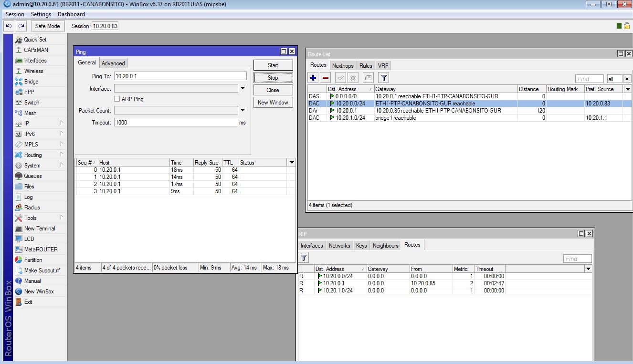Enable ARP Ping in the Ping dialog
The height and width of the screenshot is (364, 633).
pyautogui.click(x=116, y=99)
